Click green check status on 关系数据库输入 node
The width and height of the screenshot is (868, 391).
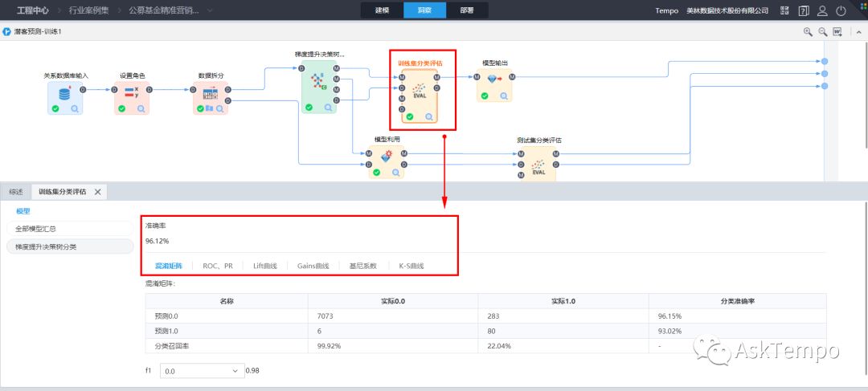click(55, 109)
